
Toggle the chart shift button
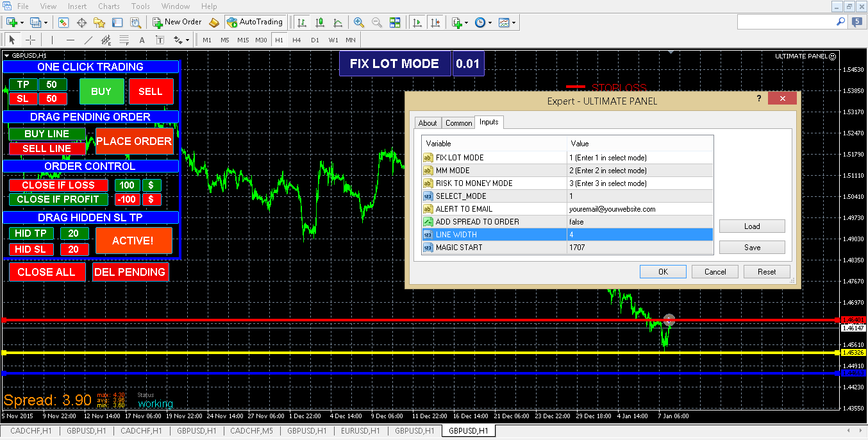[x=436, y=22]
